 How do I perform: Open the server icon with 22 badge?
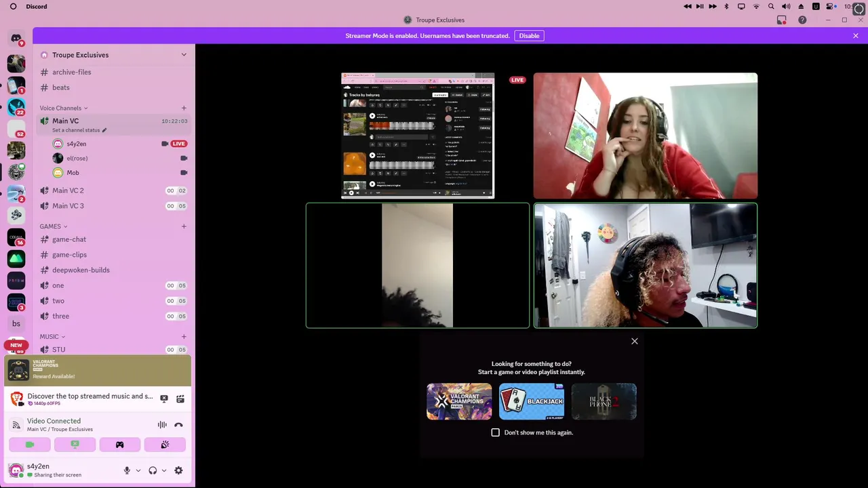(x=16, y=106)
